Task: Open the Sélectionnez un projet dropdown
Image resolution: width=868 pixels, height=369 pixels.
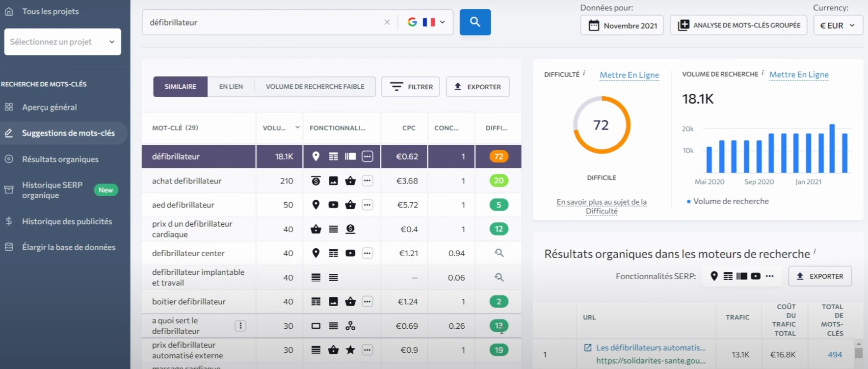Action: (x=62, y=42)
